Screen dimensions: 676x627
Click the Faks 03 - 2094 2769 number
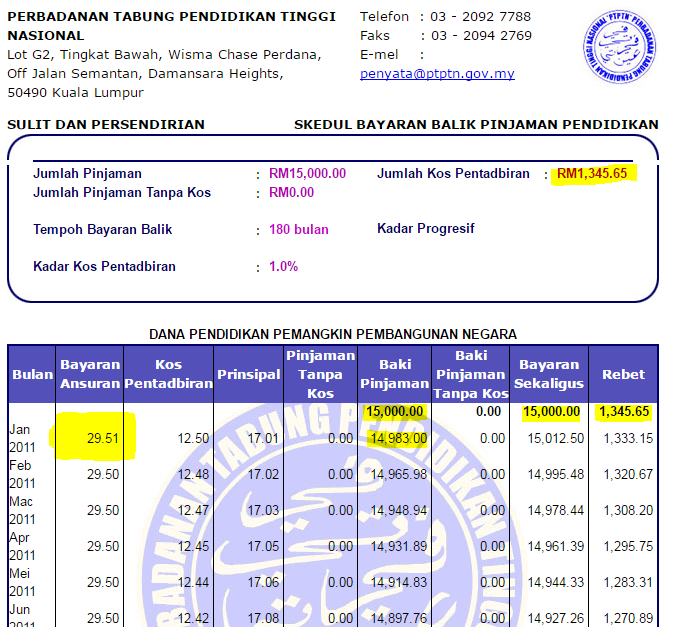click(x=482, y=36)
